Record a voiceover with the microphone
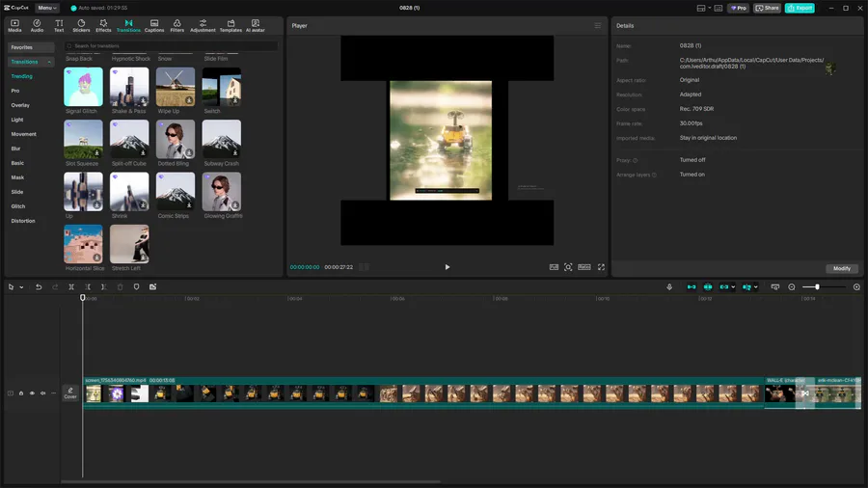The width and height of the screenshot is (868, 488). click(669, 286)
